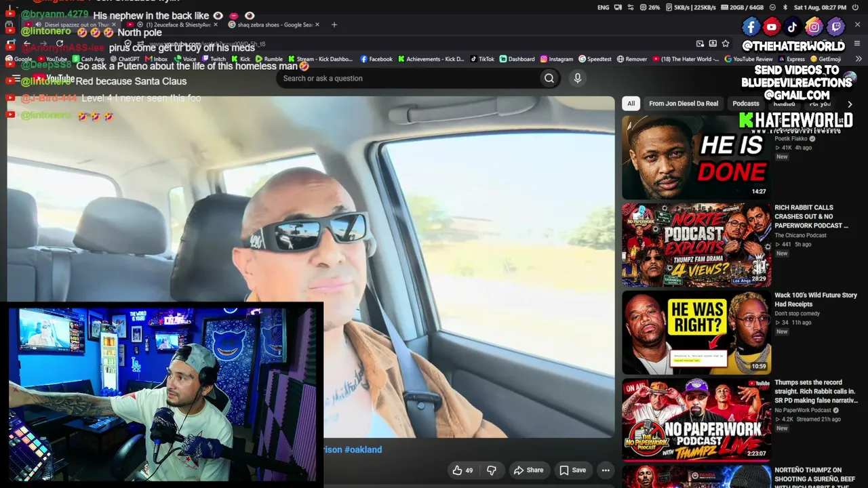
Task: Open the Speedtest bookmark
Action: (x=595, y=59)
